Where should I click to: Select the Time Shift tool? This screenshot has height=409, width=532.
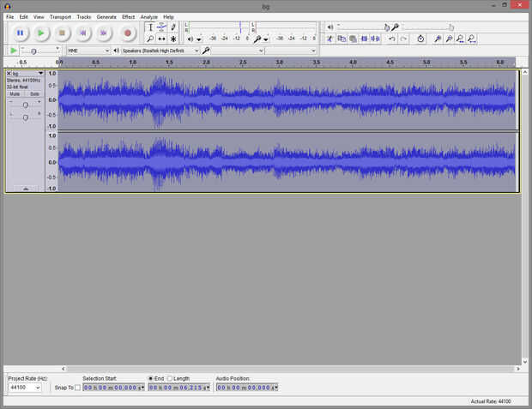(x=161, y=39)
